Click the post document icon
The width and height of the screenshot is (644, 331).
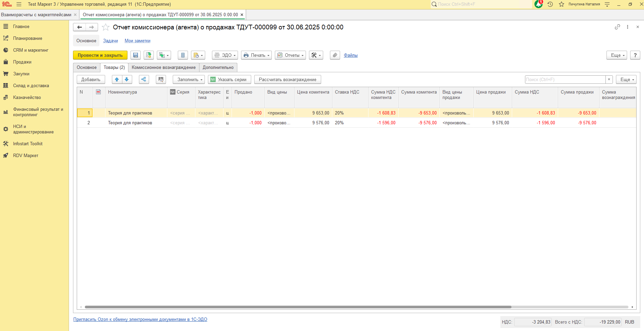point(148,55)
